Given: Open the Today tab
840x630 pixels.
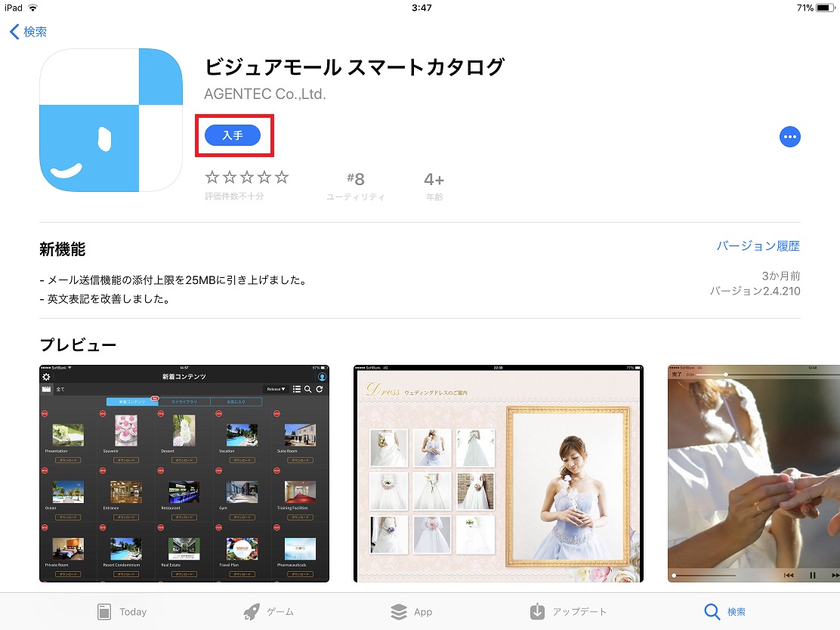Looking at the screenshot, I should (122, 612).
